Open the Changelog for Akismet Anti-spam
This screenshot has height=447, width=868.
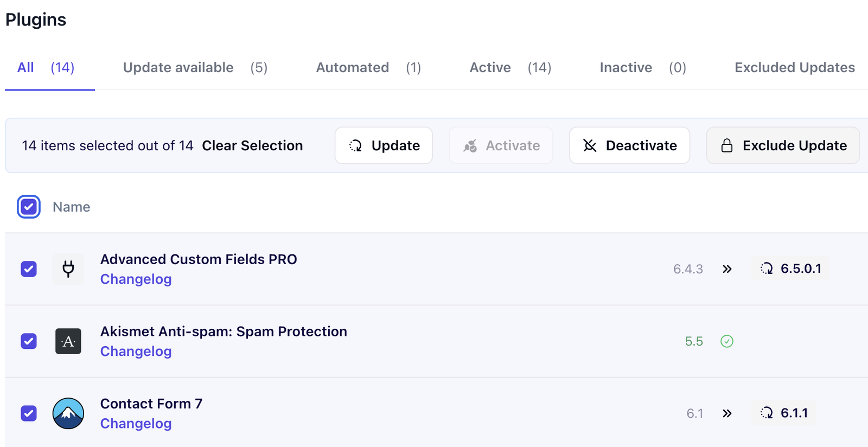click(136, 351)
